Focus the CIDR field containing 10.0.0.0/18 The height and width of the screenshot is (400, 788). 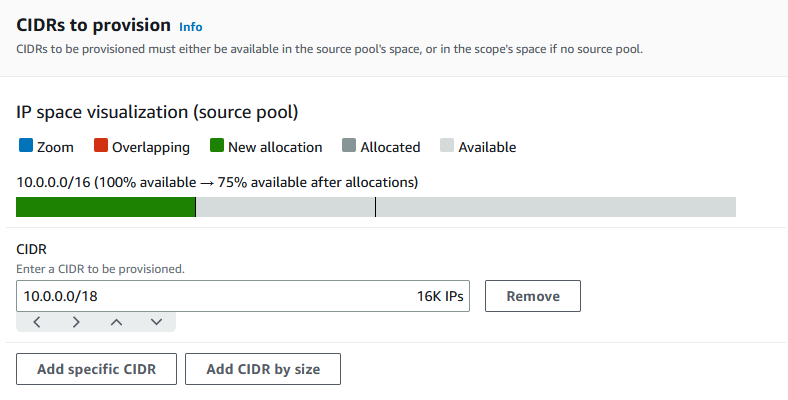tap(200, 296)
